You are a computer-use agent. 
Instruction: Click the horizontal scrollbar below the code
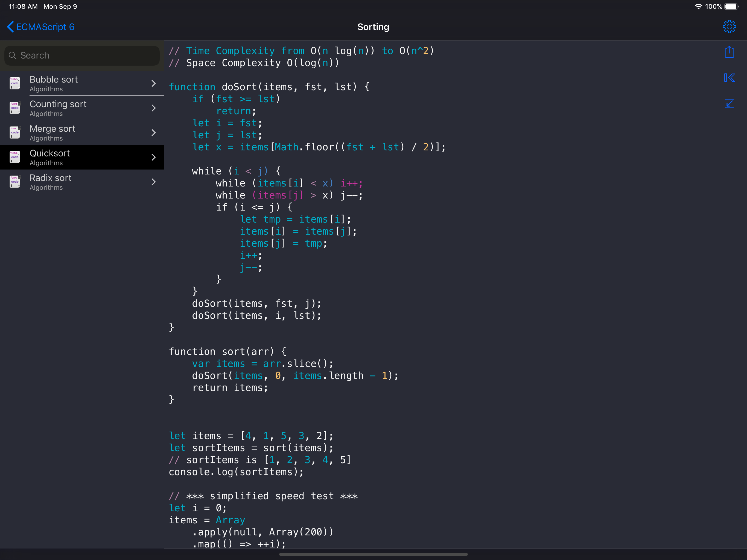pos(373,554)
